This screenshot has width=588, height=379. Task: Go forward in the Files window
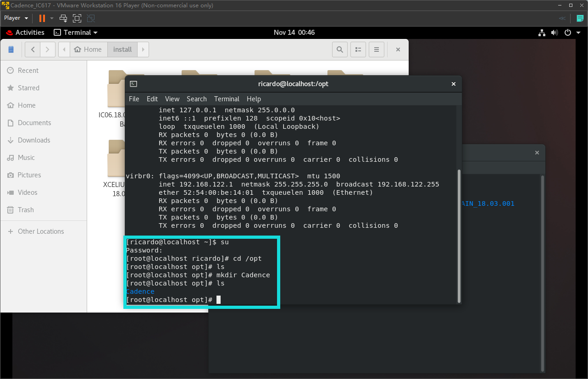(x=48, y=49)
